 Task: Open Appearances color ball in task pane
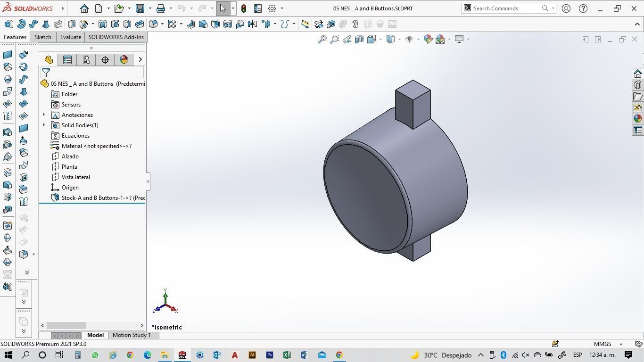tap(638, 119)
